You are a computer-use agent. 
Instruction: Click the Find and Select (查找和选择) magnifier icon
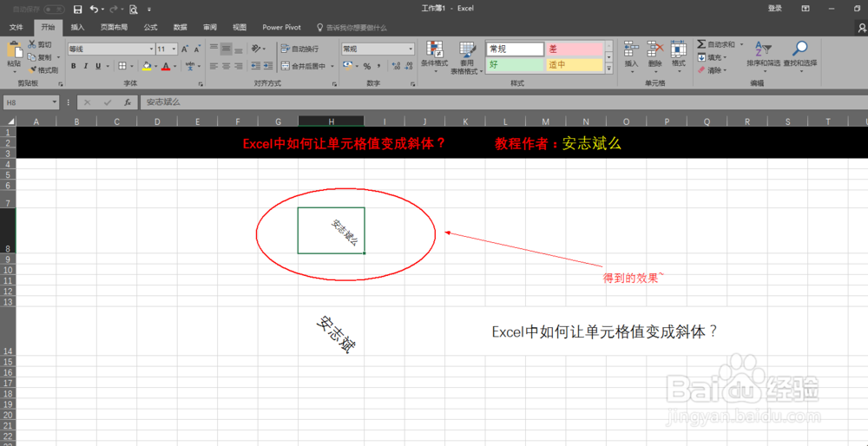point(799,49)
